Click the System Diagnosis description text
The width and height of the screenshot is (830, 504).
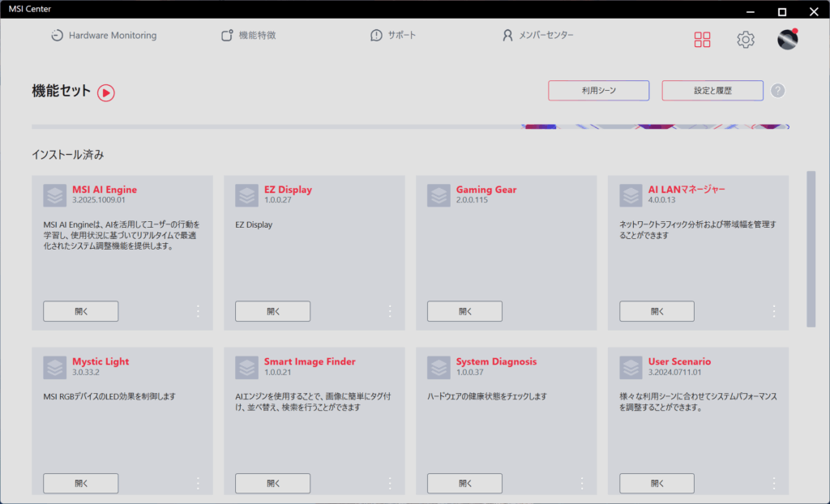pos(487,396)
